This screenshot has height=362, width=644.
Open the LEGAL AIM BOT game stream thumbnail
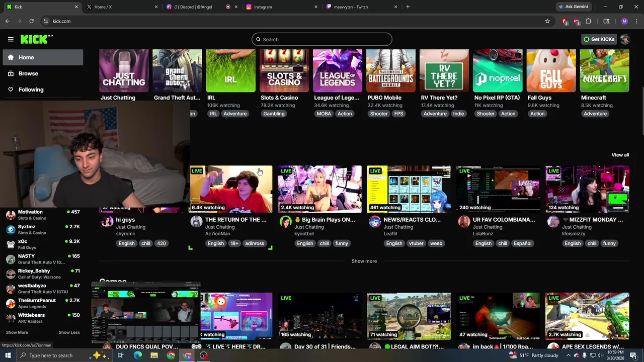[x=409, y=316]
